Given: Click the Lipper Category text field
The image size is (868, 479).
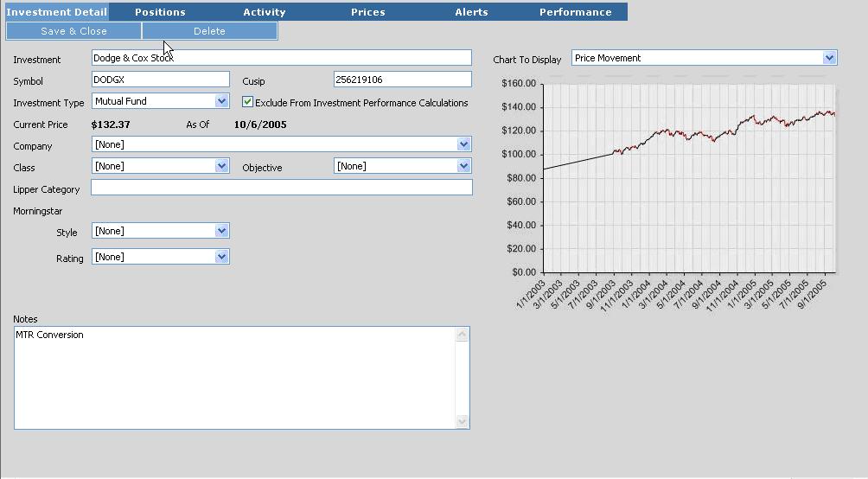Looking at the screenshot, I should [281, 188].
